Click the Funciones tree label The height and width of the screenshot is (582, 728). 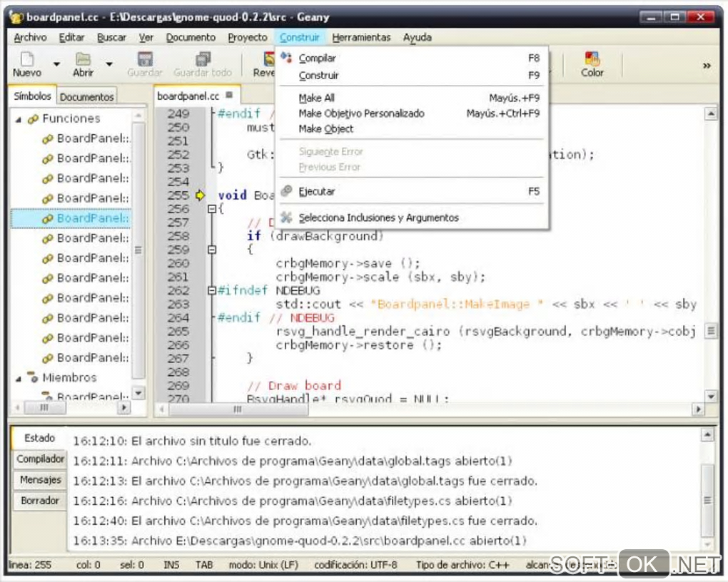[x=71, y=119]
